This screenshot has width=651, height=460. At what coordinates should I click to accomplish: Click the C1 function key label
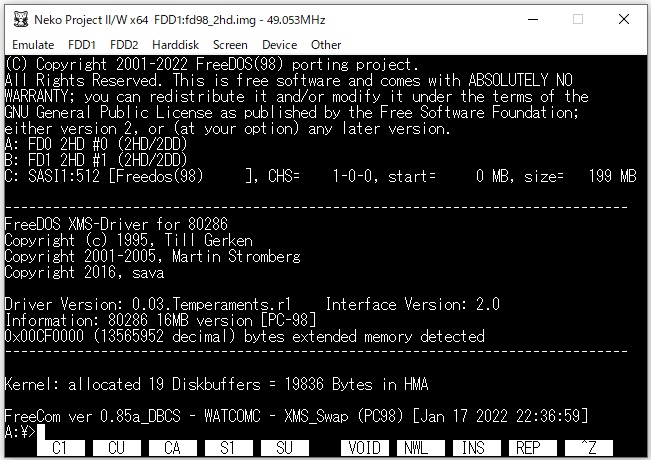(61, 448)
